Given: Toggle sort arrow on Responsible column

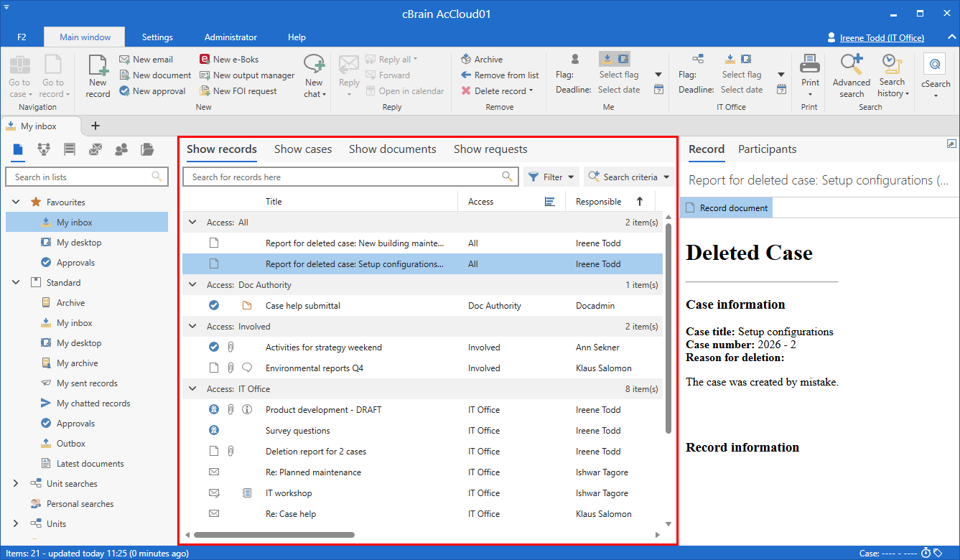Looking at the screenshot, I should [x=640, y=202].
